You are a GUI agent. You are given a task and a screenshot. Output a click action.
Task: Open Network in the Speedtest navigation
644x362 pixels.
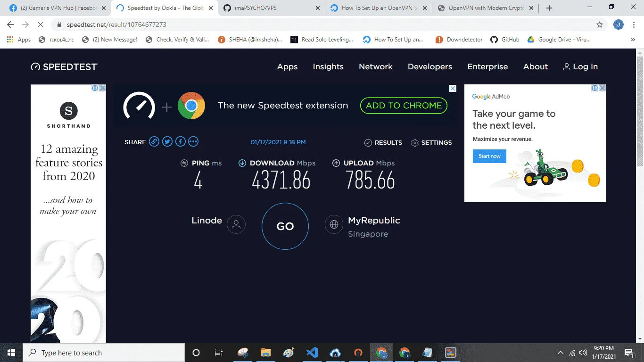[x=376, y=66]
